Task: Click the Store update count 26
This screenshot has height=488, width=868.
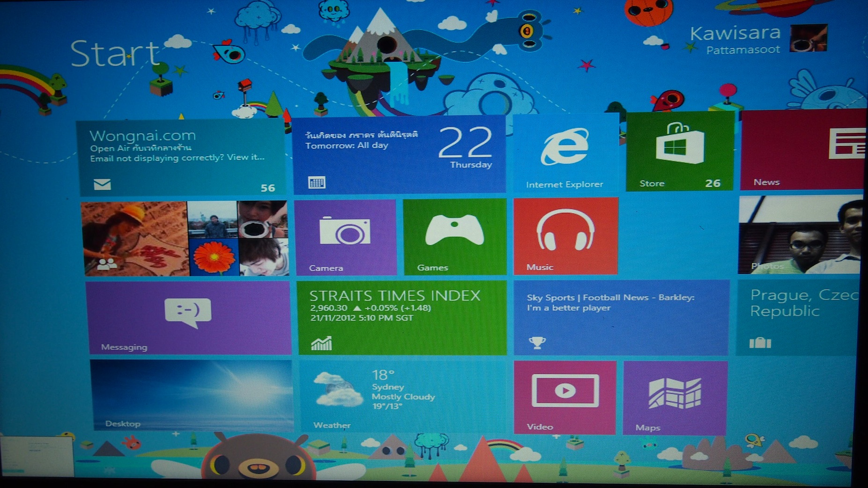Action: [x=713, y=183]
